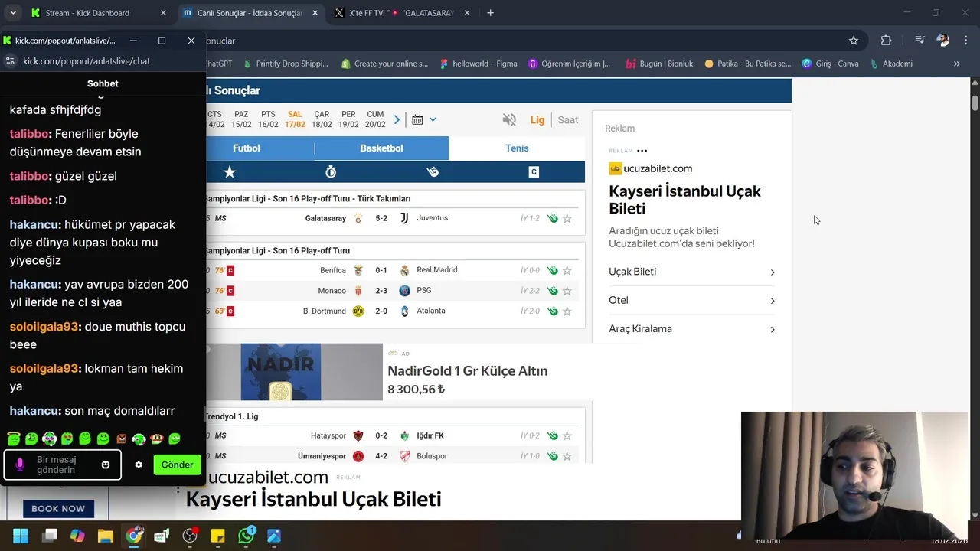Show favorites with the star filter icon
The height and width of the screenshot is (551, 980).
pyautogui.click(x=229, y=172)
